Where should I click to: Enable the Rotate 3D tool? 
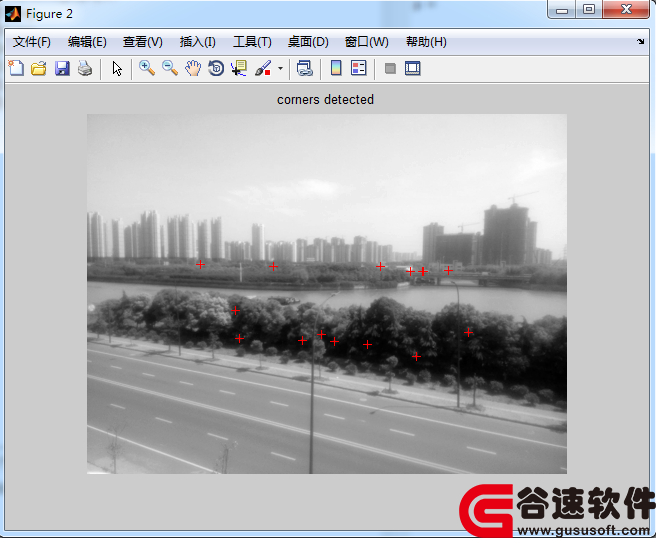pyautogui.click(x=216, y=68)
